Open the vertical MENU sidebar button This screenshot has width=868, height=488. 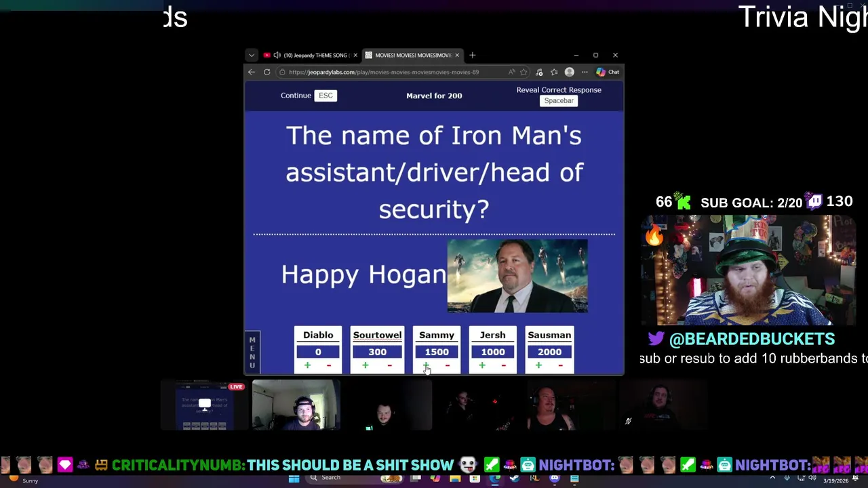(252, 352)
